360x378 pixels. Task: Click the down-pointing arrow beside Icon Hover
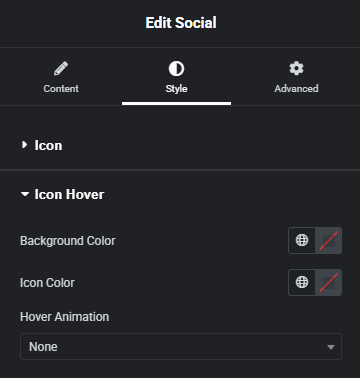(x=25, y=194)
